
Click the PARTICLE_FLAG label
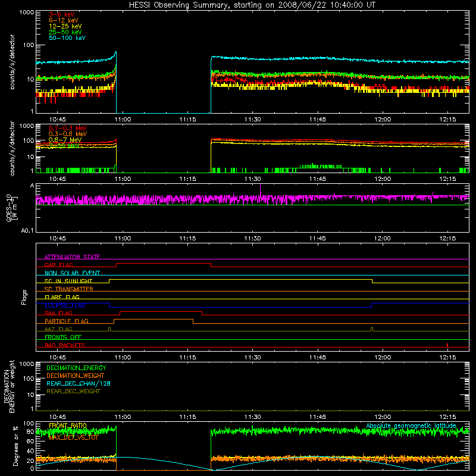tap(67, 321)
